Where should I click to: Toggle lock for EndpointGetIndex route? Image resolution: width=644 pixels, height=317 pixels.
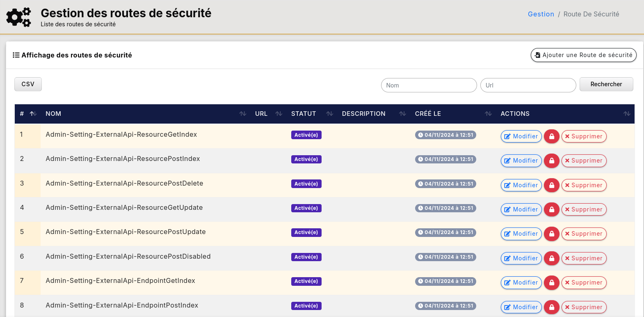[551, 283]
